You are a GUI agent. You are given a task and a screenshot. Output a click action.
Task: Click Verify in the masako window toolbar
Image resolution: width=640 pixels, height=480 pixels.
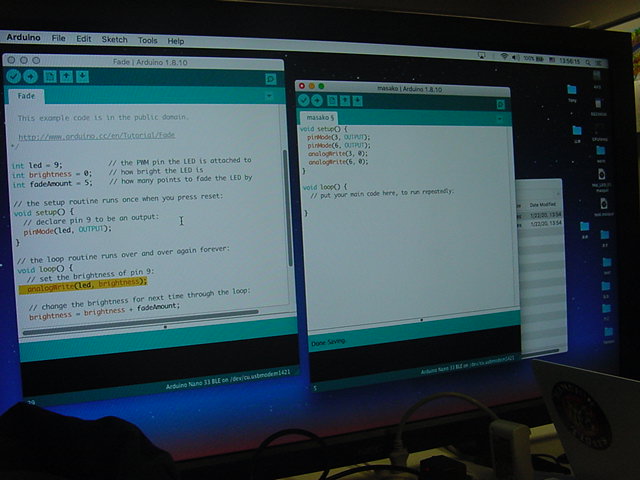click(303, 100)
